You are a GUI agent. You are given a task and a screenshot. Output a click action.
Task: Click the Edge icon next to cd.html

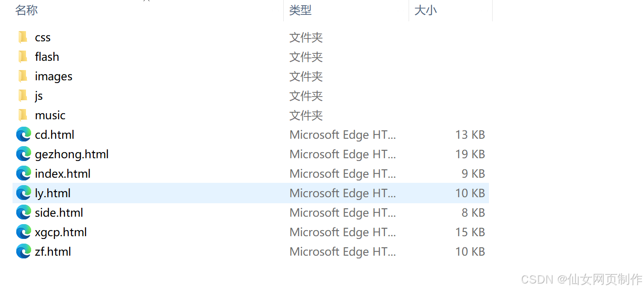(23, 134)
